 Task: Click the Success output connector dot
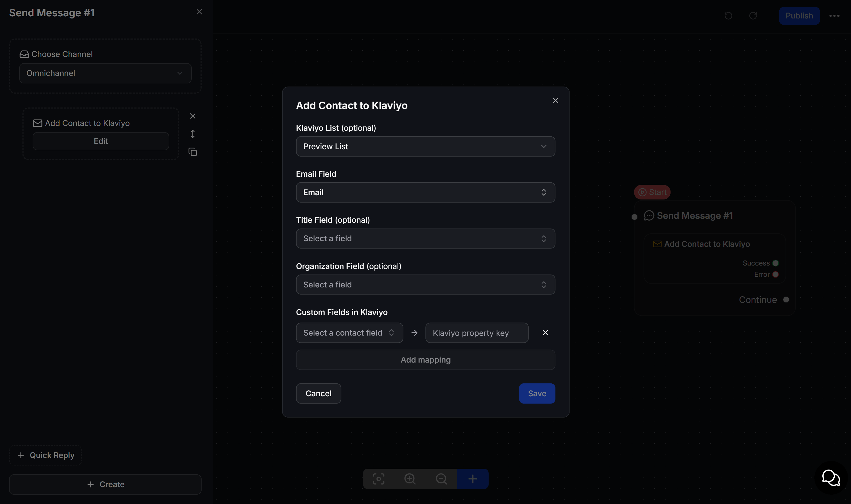pyautogui.click(x=775, y=263)
